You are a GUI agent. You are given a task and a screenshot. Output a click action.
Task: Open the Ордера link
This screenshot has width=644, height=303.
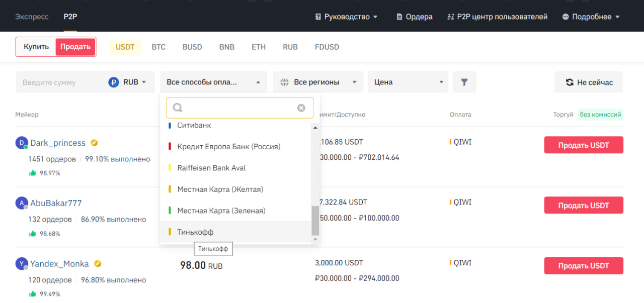point(415,17)
